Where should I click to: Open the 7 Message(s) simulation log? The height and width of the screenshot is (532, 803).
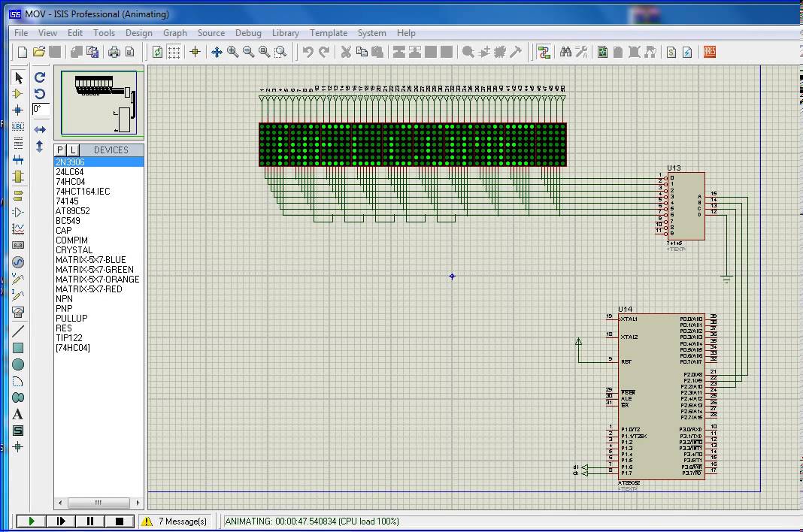[174, 521]
